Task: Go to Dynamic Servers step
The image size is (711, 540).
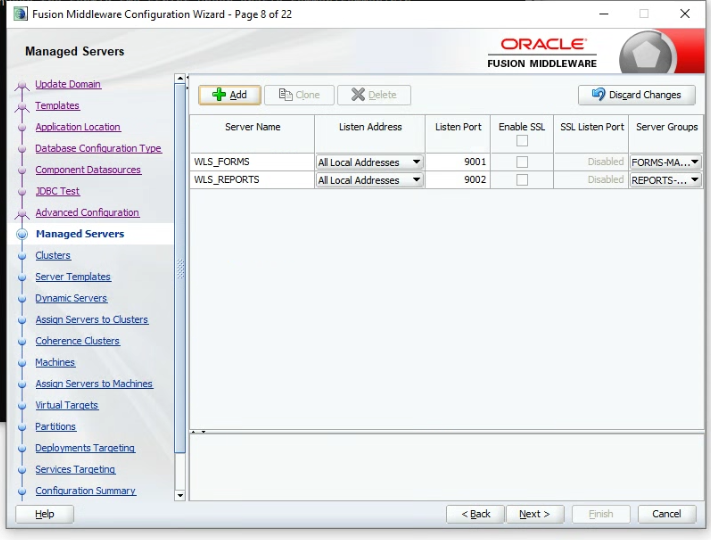Action: pyautogui.click(x=71, y=298)
